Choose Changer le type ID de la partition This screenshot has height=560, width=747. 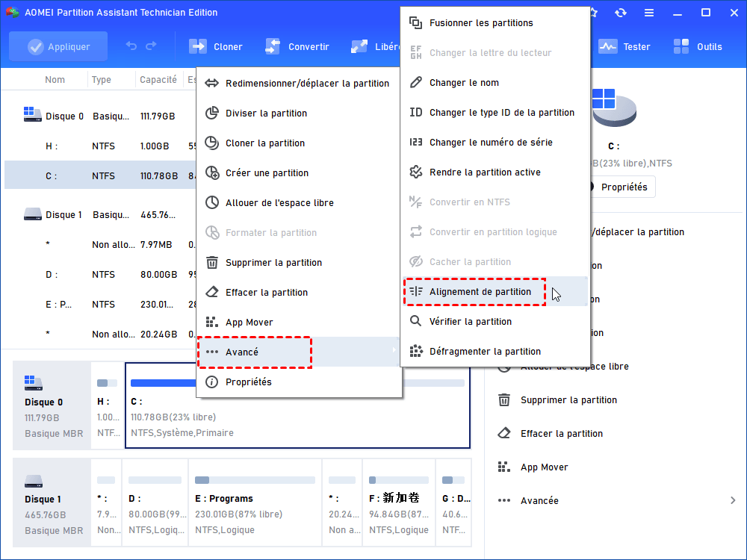(x=495, y=113)
